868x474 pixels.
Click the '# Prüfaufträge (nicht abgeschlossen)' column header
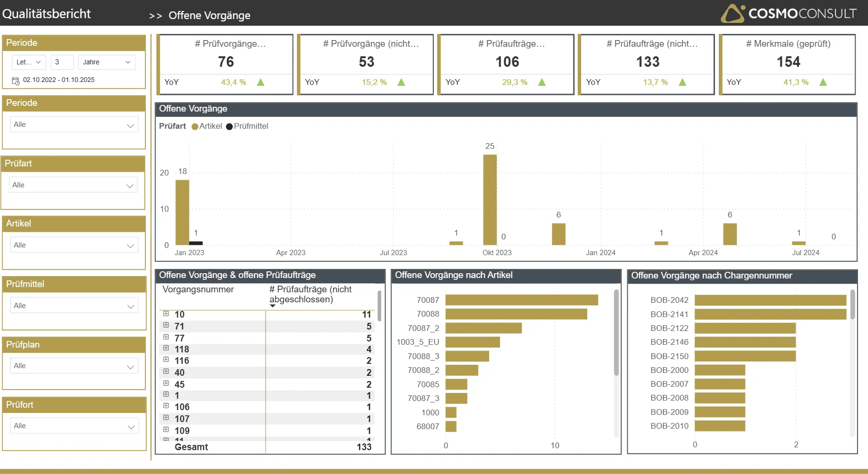click(x=310, y=294)
